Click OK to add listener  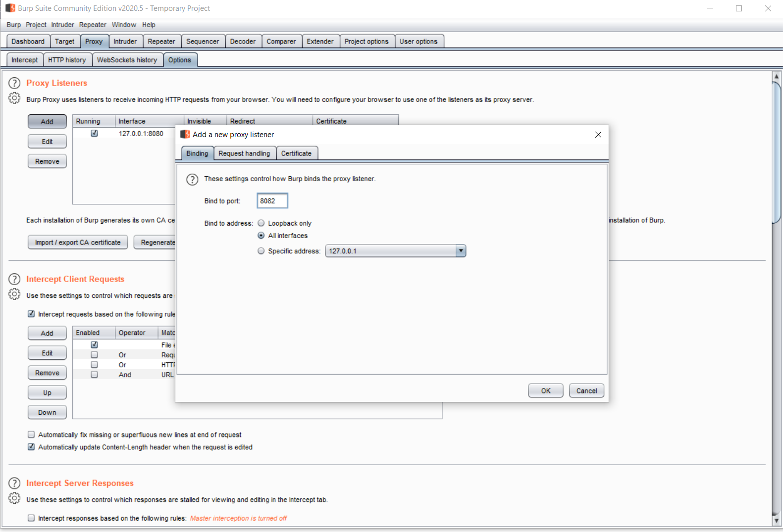pyautogui.click(x=546, y=390)
